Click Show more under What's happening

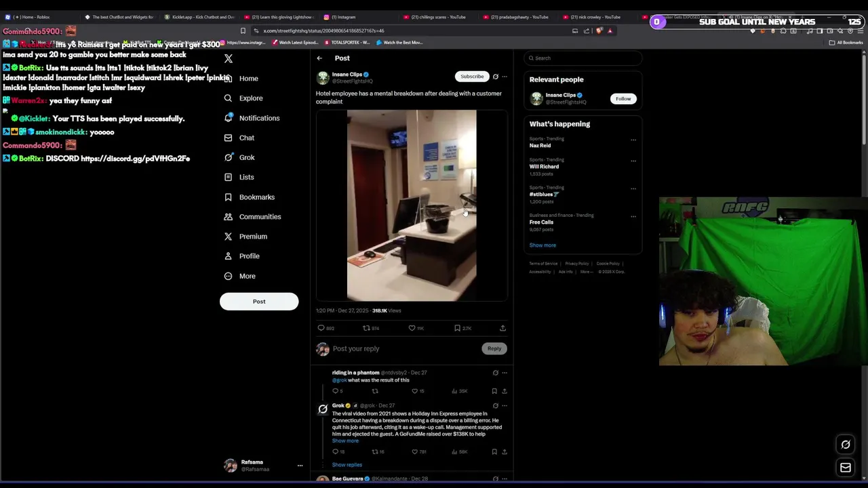542,245
